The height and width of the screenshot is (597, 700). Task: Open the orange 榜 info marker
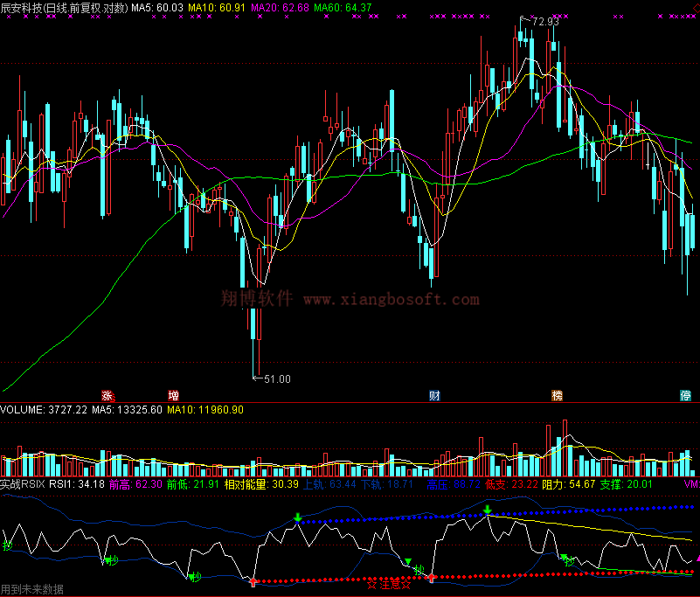[x=557, y=395]
